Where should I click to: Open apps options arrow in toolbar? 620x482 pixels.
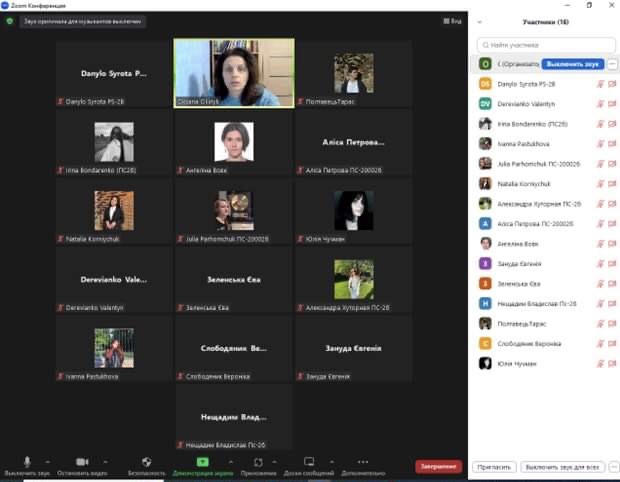click(x=274, y=461)
